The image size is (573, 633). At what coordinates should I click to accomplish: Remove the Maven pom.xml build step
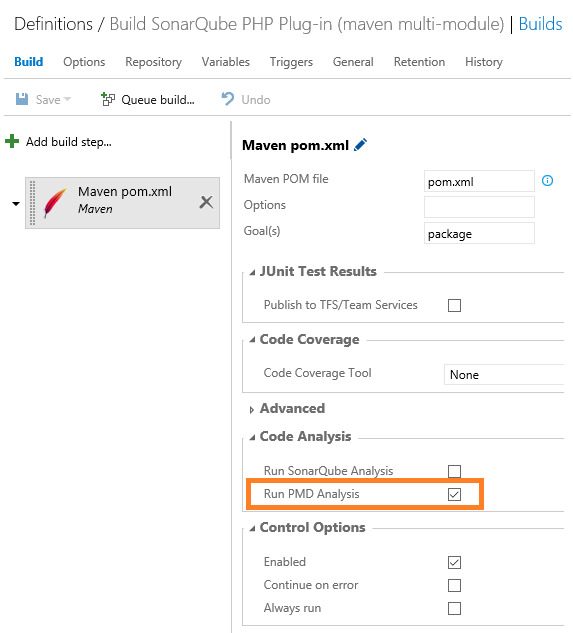(x=206, y=202)
